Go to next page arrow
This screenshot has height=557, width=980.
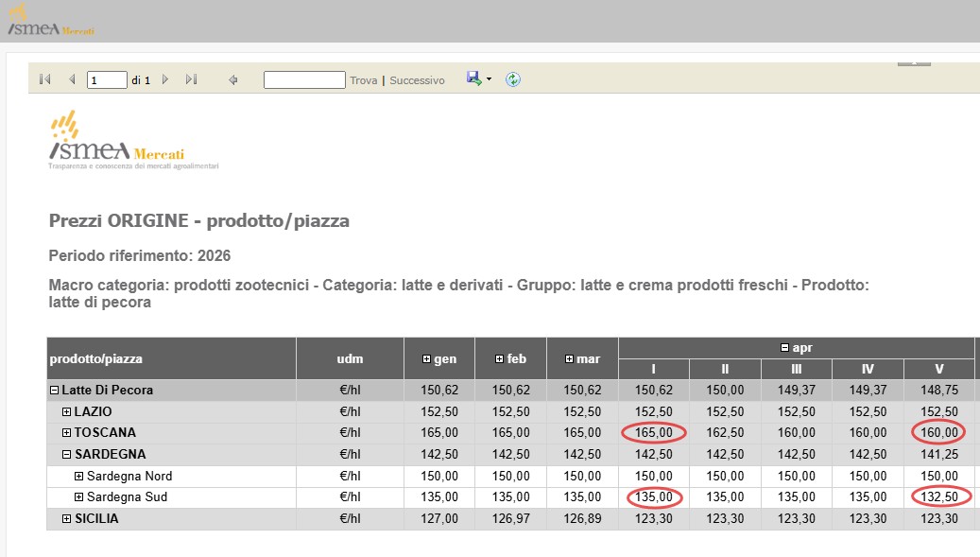coord(165,79)
